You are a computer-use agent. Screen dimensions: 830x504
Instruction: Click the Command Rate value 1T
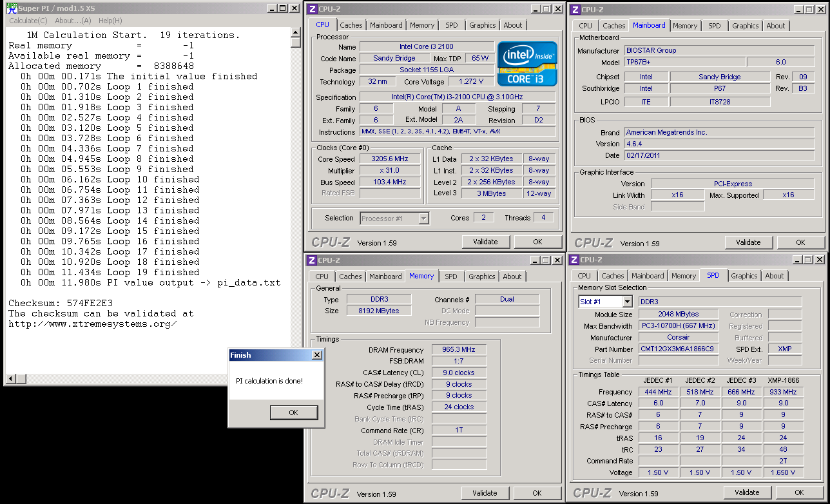click(459, 430)
